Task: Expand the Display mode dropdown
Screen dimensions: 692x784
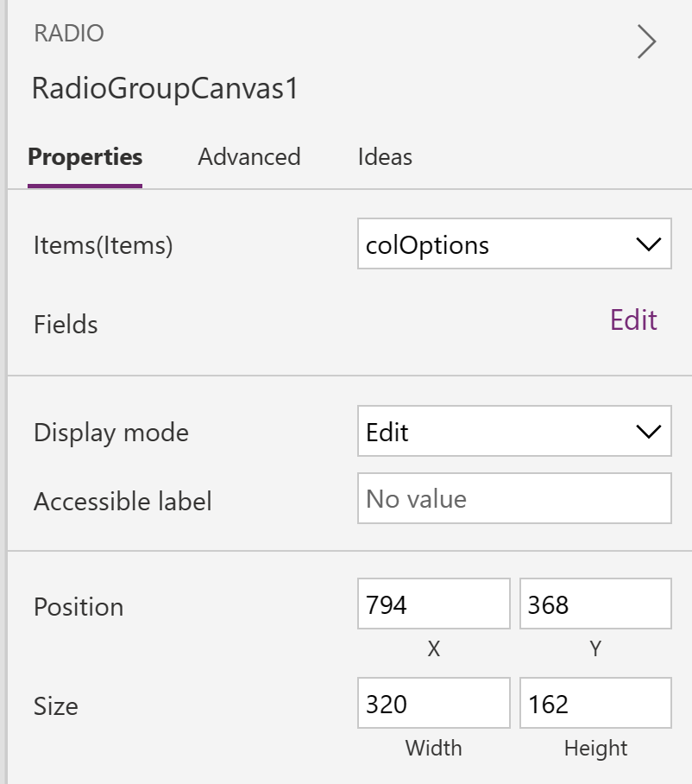Action: point(514,431)
